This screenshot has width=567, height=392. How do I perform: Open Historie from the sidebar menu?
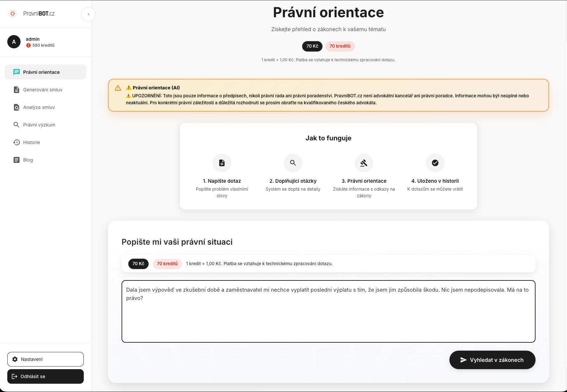click(x=32, y=142)
